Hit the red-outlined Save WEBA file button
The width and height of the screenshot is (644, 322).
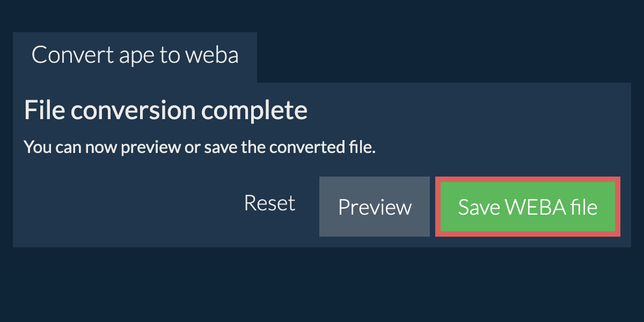click(528, 207)
